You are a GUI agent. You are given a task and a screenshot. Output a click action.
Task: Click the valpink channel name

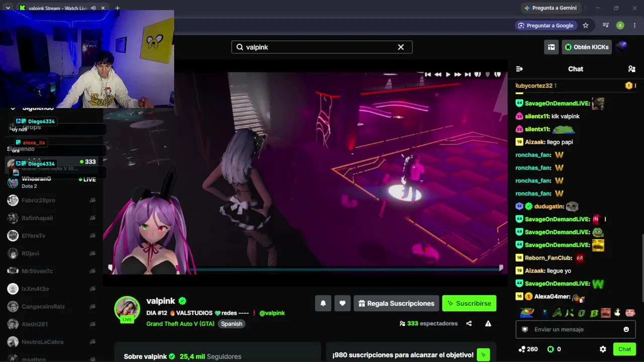[x=160, y=301]
